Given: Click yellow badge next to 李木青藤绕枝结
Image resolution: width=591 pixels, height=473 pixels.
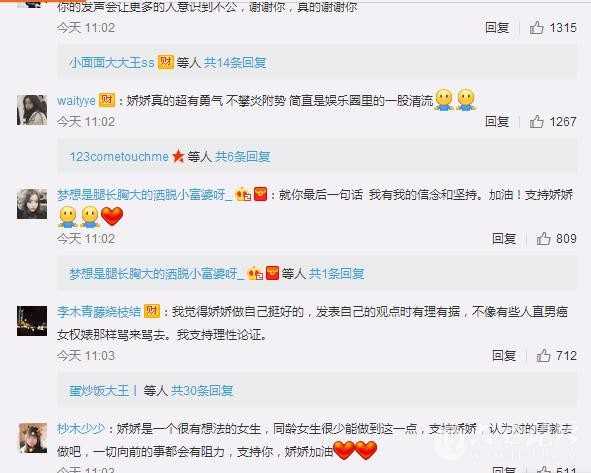Looking at the screenshot, I should point(152,311).
